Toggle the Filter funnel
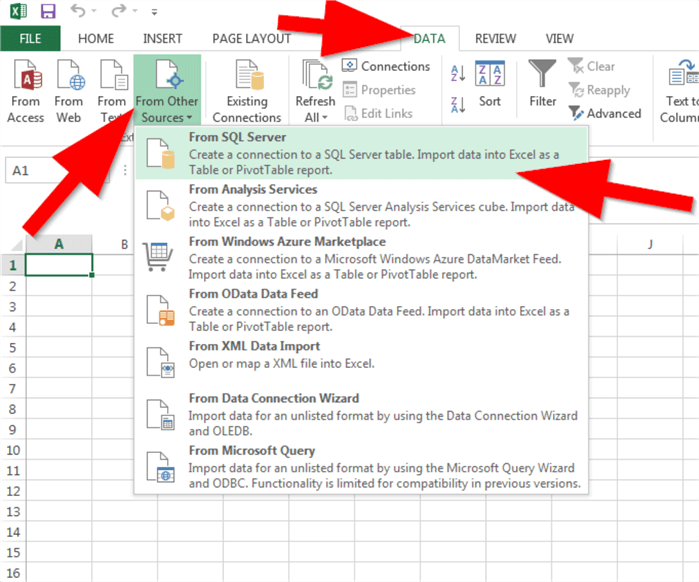The height and width of the screenshot is (582, 699). pyautogui.click(x=543, y=84)
